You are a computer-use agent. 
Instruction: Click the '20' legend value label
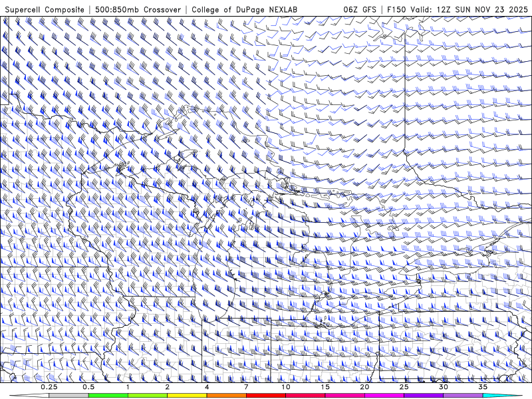click(364, 387)
